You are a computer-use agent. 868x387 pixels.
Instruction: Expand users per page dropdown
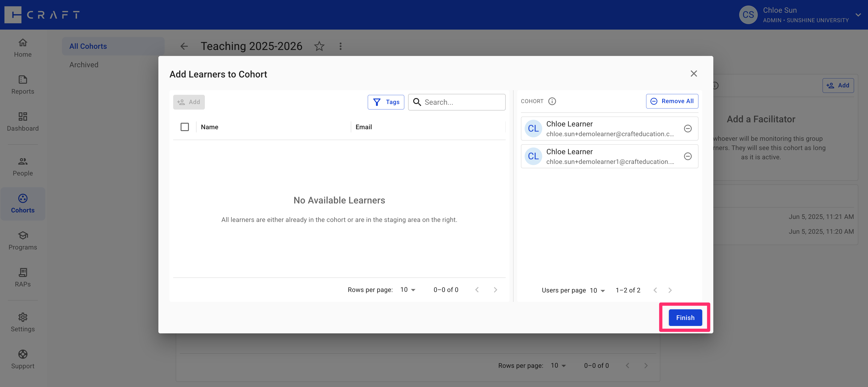click(x=597, y=290)
